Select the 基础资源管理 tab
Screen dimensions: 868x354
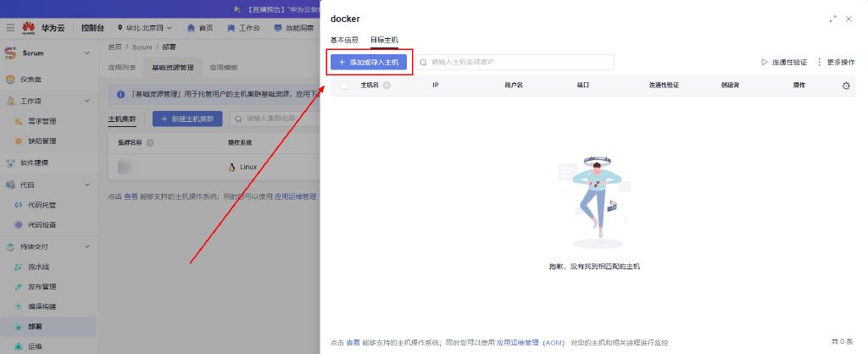[x=173, y=68]
